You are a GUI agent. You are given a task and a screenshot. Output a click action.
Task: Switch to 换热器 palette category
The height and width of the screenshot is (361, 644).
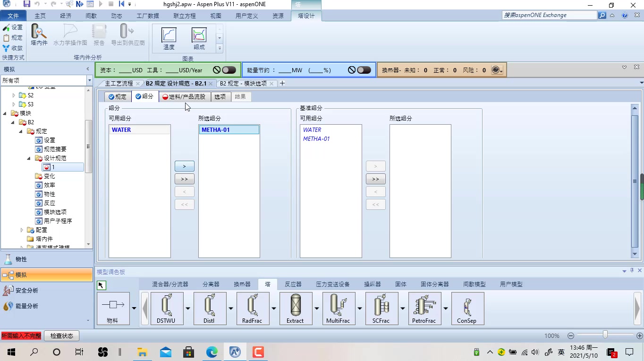pos(242,284)
